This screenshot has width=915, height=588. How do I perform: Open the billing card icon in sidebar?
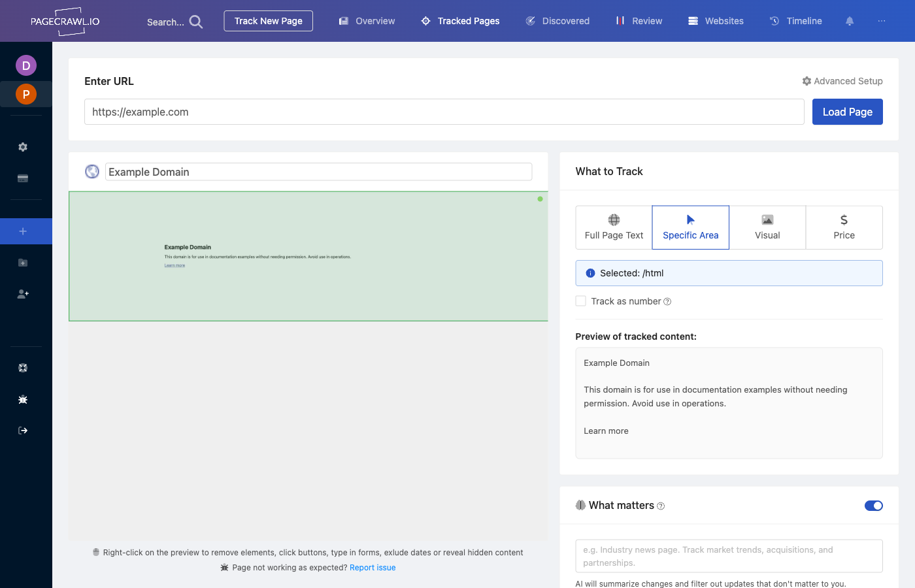[x=23, y=178]
